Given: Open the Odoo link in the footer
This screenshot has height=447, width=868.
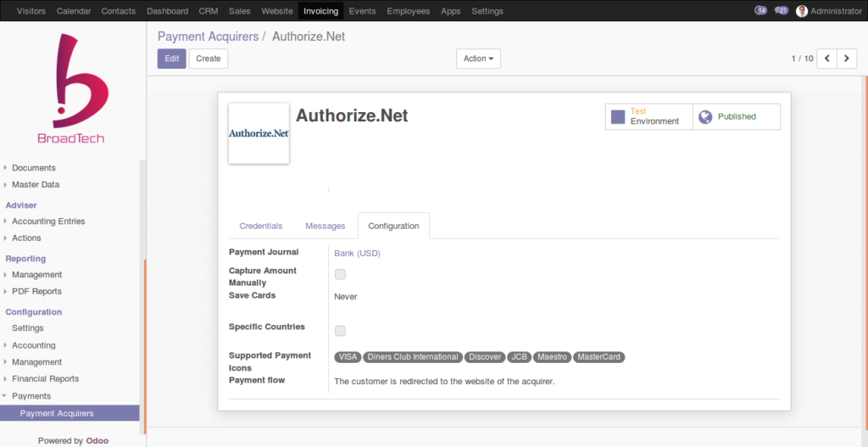Looking at the screenshot, I should 97,441.
